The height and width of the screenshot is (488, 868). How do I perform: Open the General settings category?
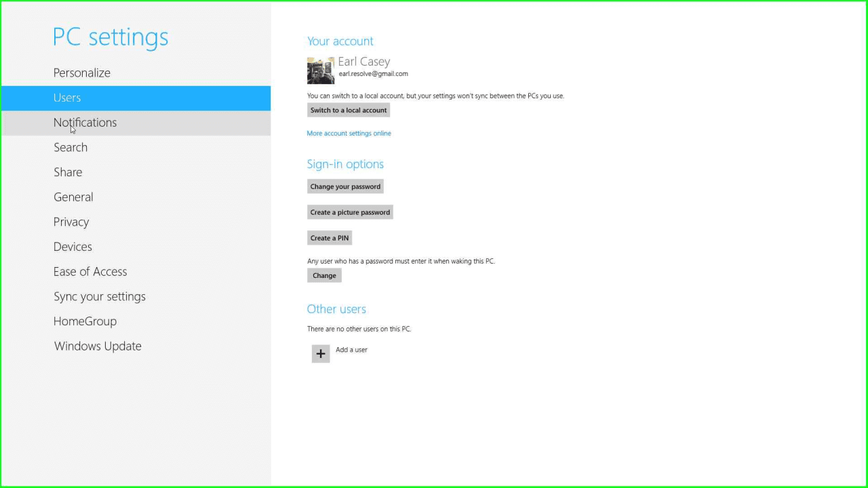(x=73, y=197)
